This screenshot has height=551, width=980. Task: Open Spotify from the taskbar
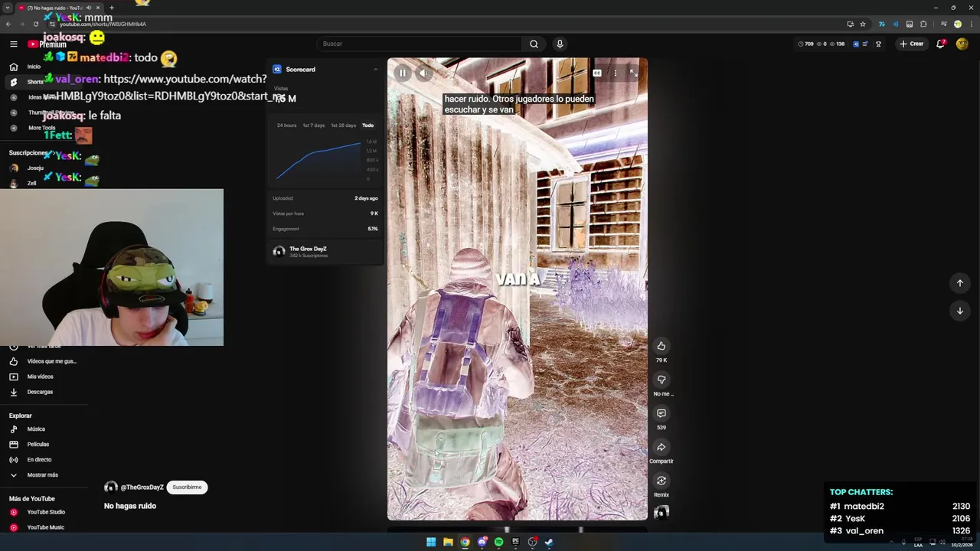tap(498, 543)
